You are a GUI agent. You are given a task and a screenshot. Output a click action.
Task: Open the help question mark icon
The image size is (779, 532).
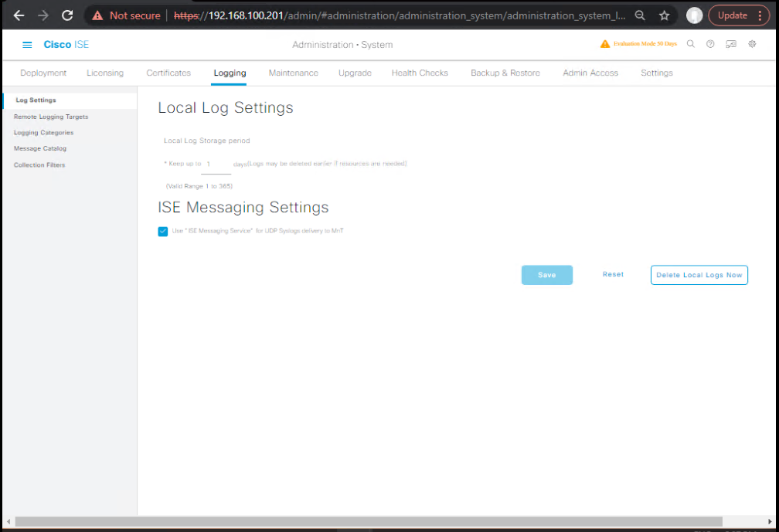710,44
